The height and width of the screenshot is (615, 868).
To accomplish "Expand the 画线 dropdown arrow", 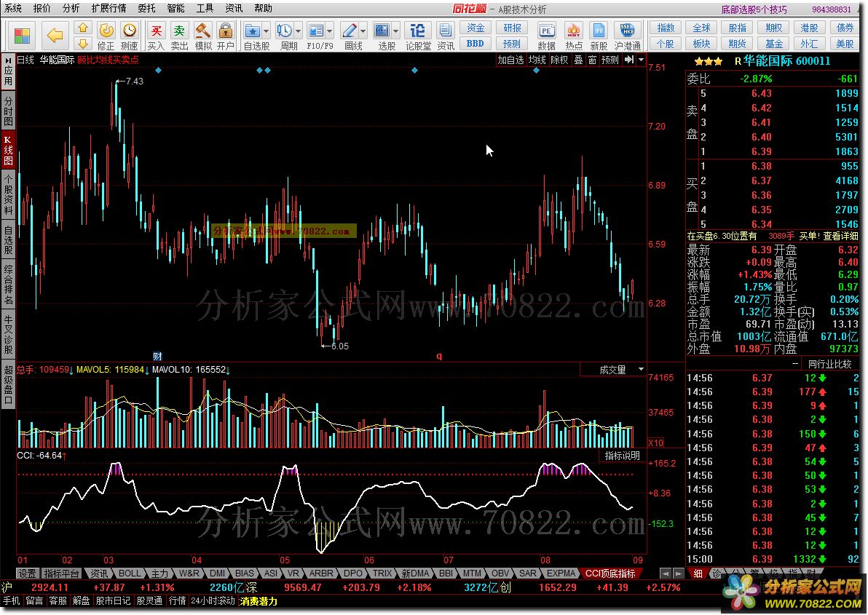I will pos(363,31).
